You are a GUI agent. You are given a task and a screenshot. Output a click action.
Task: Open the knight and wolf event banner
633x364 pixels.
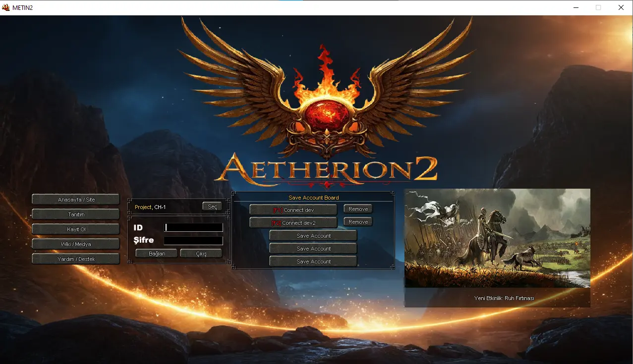497,238
